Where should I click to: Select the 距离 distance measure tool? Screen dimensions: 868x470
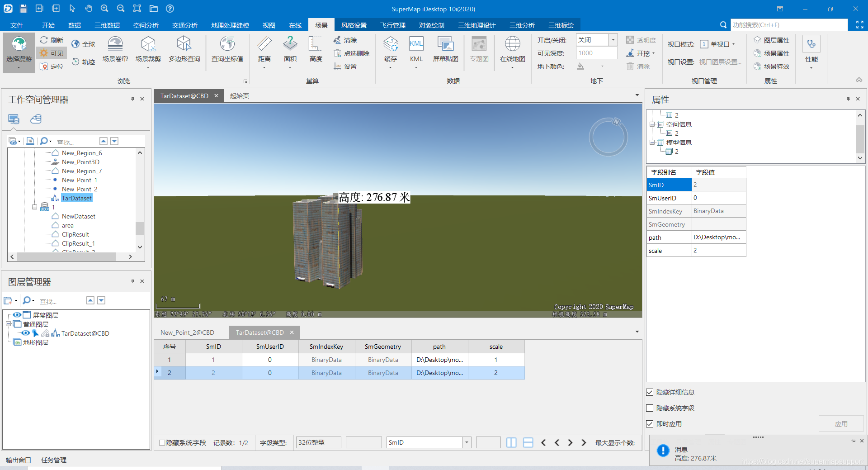[264, 52]
